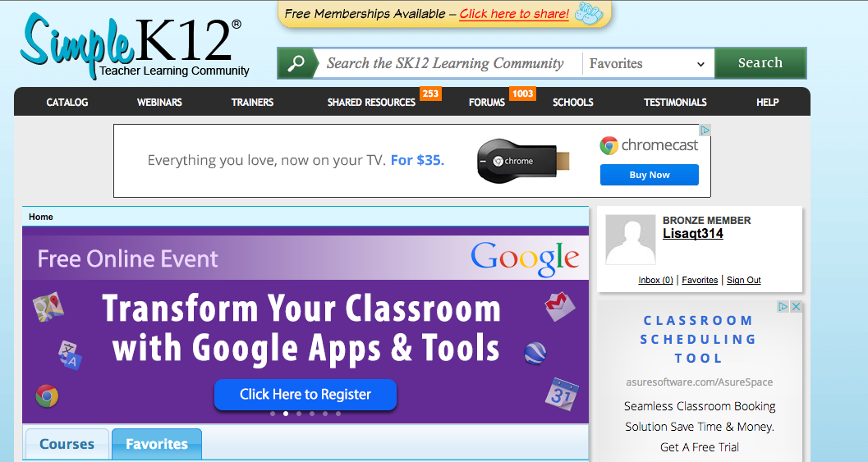The width and height of the screenshot is (868, 462).
Task: Open AdChoices on the sidebar ad
Action: (783, 307)
